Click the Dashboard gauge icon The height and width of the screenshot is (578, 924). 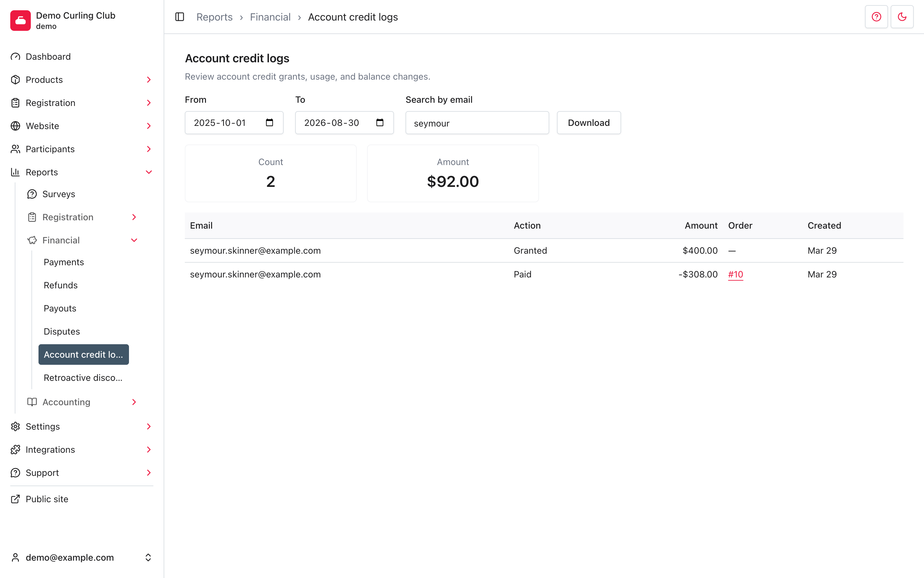pyautogui.click(x=15, y=57)
